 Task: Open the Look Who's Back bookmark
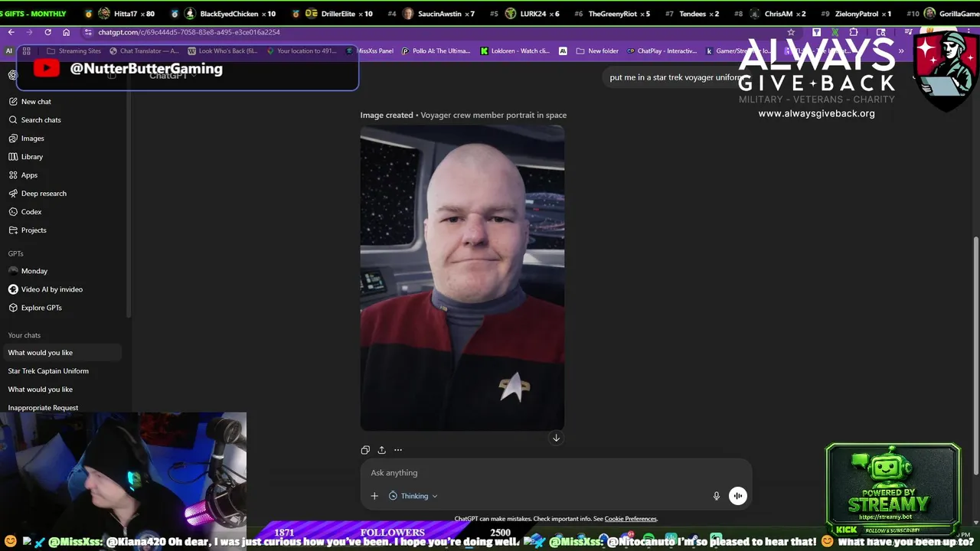point(223,51)
